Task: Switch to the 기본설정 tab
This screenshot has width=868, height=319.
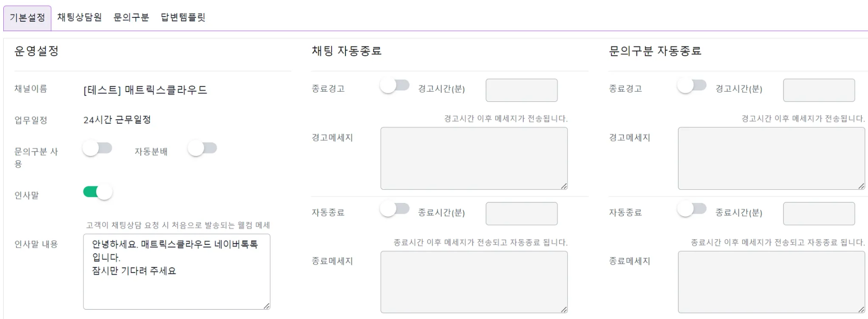Action: tap(27, 18)
